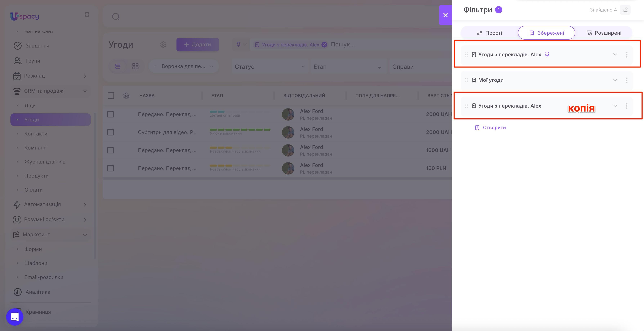
Task: Click the filter badge count 1
Action: point(498,10)
